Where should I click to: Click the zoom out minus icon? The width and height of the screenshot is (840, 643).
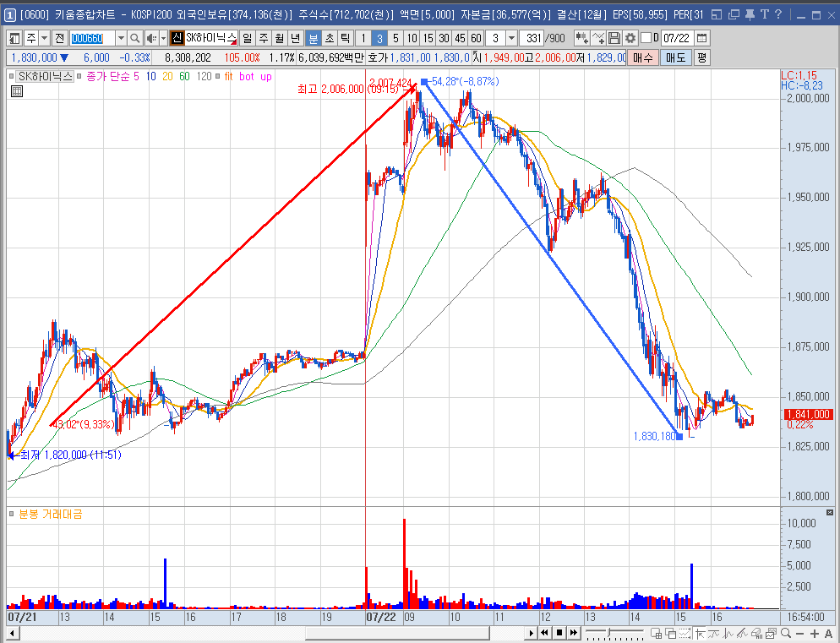(800, 634)
